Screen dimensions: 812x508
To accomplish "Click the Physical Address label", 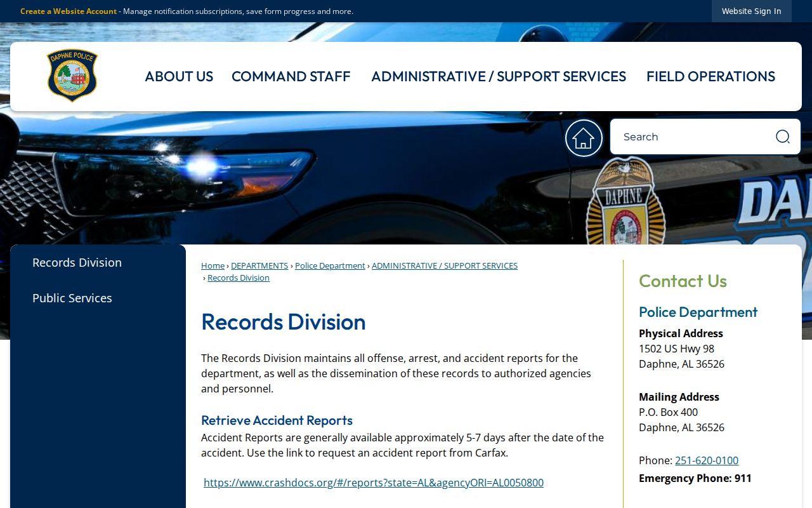I will [681, 333].
